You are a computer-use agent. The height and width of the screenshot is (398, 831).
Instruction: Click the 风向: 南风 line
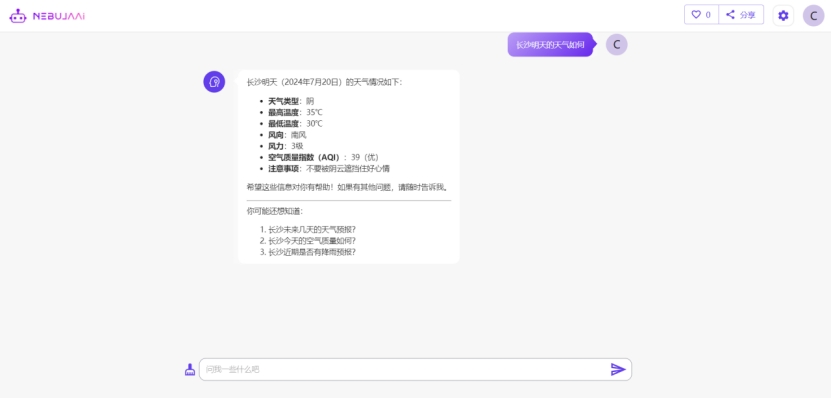[x=287, y=135]
